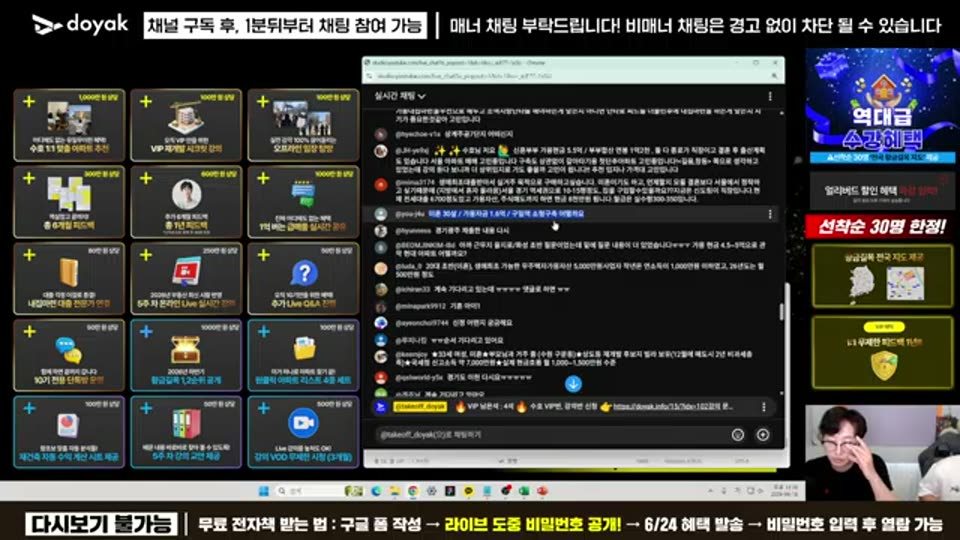
Task: Select the VIP 재개발 시크릿 강의 card
Action: coord(186,126)
